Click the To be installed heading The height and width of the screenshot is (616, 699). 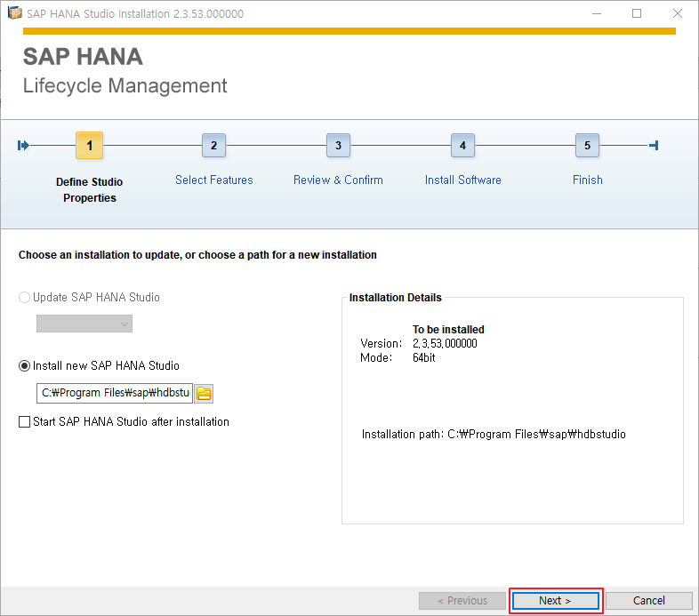[x=448, y=330]
